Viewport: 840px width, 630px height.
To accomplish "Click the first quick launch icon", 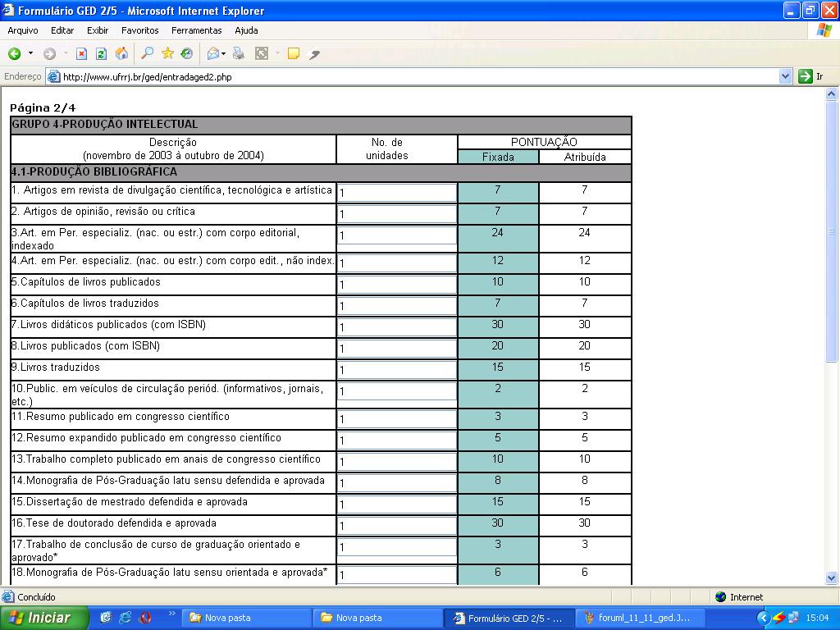I will coord(106,618).
